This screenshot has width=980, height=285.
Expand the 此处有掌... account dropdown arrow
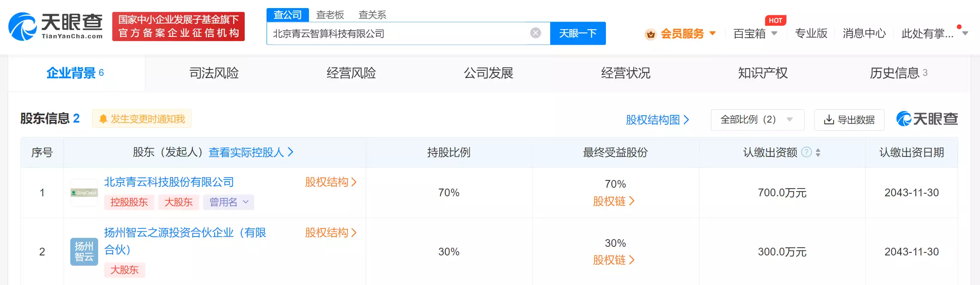965,33
